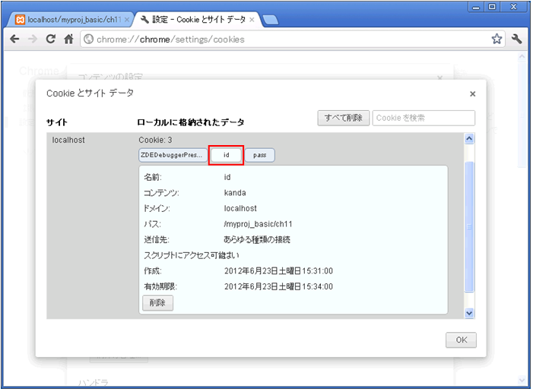Click the cookie list scroll up arrow
This screenshot has height=392, width=533.
pos(469,138)
